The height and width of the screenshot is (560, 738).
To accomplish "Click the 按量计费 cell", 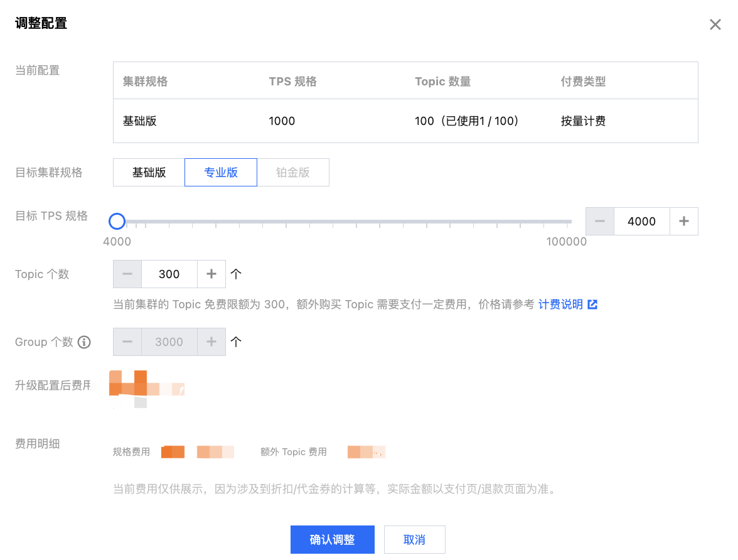I will pos(583,121).
